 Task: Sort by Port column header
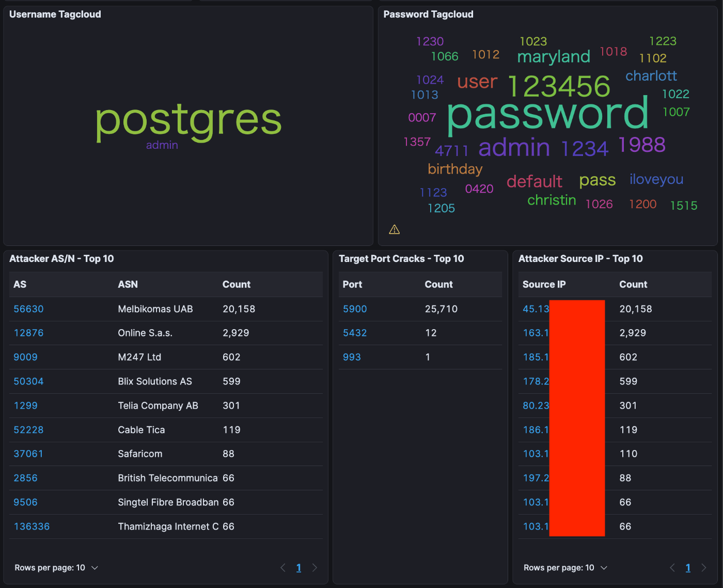point(352,284)
